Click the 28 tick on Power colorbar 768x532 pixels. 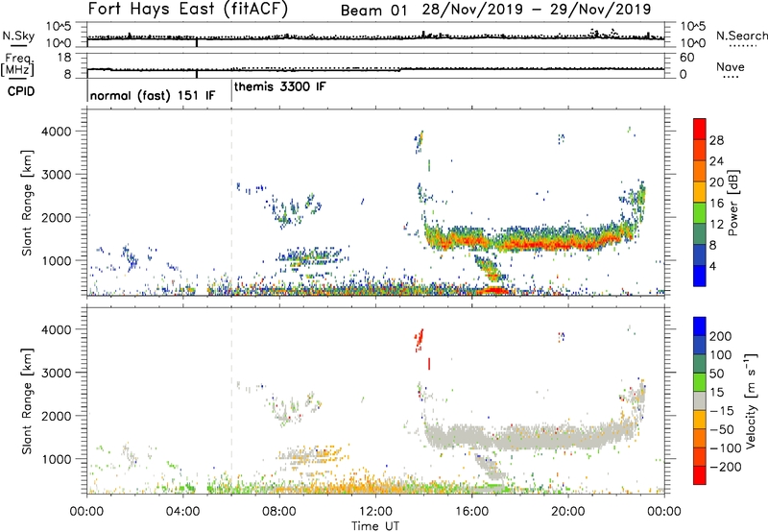click(716, 140)
